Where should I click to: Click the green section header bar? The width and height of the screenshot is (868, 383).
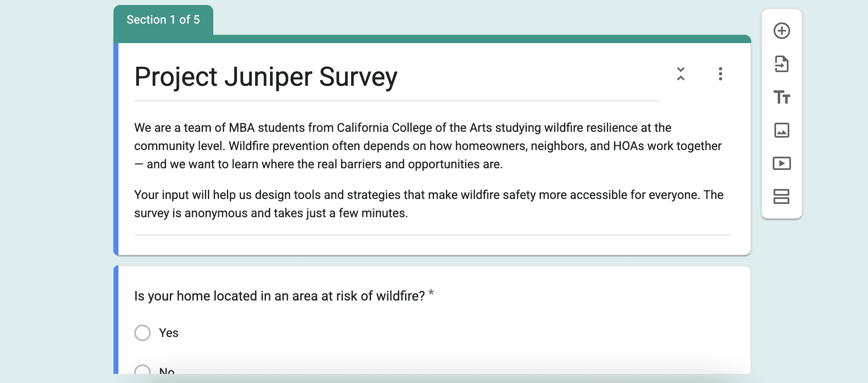point(456,39)
